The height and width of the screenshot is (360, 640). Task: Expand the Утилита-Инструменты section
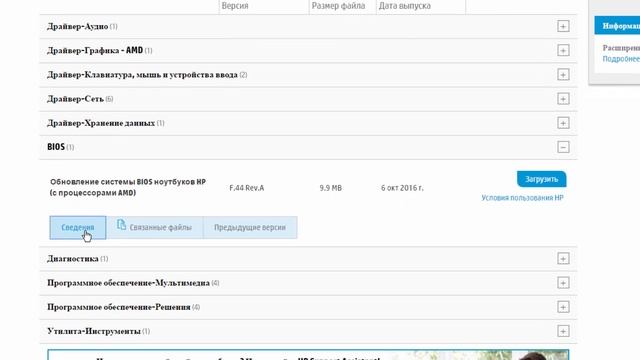[563, 331]
